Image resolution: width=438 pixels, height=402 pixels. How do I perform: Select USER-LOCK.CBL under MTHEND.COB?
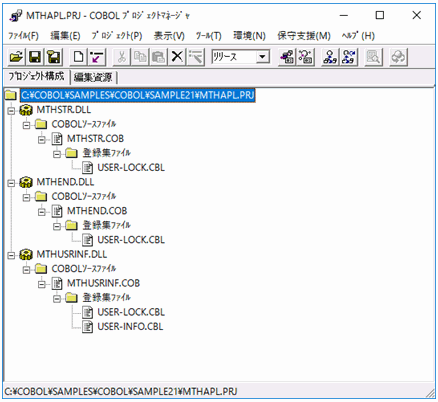click(x=131, y=240)
